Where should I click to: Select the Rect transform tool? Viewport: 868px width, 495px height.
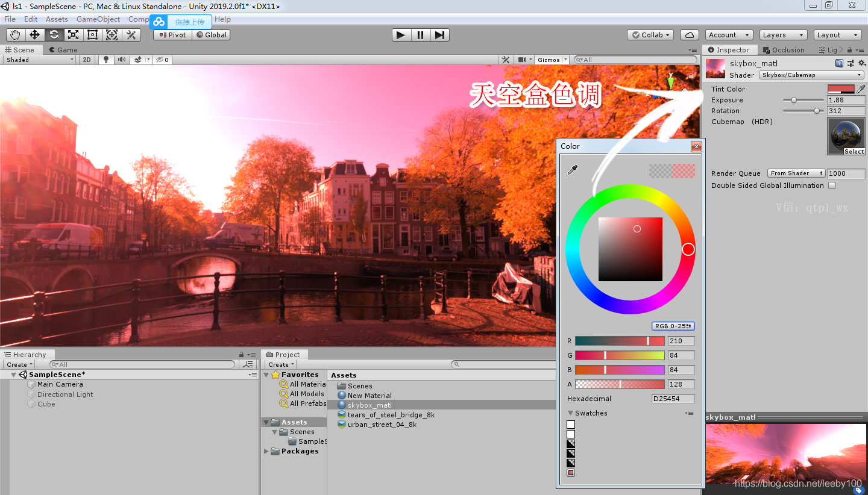point(93,35)
